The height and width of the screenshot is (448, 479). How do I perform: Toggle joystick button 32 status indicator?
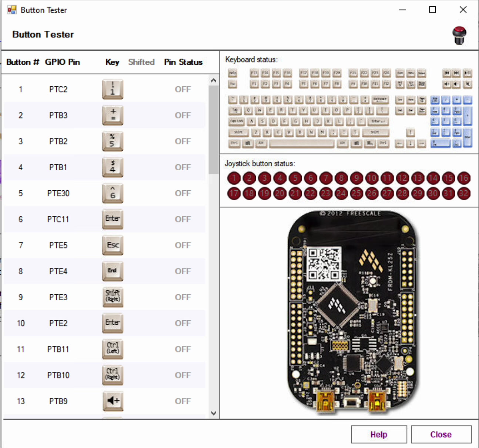[463, 193]
